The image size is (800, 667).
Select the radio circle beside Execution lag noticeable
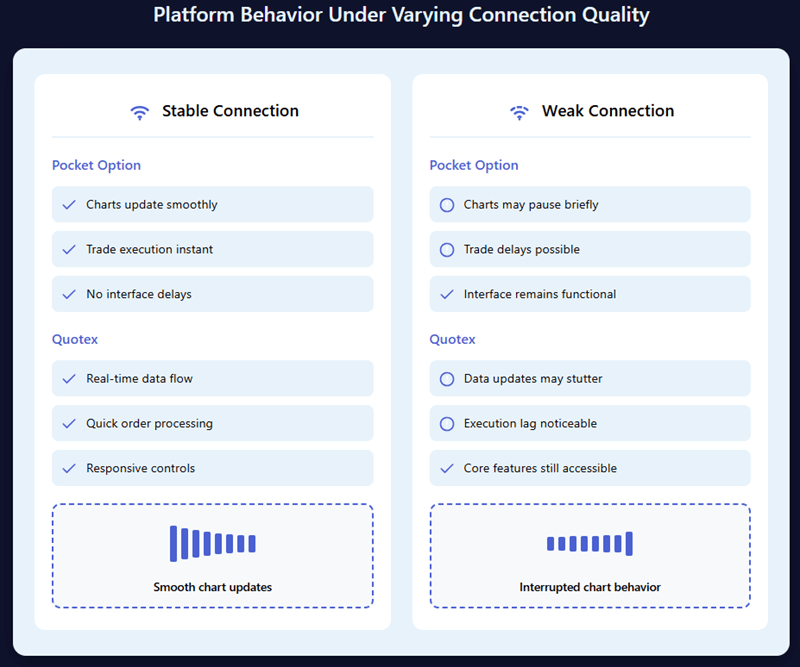(x=446, y=423)
